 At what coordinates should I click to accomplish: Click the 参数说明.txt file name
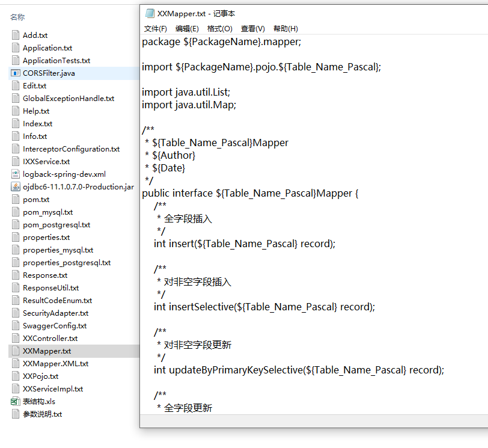click(x=42, y=414)
